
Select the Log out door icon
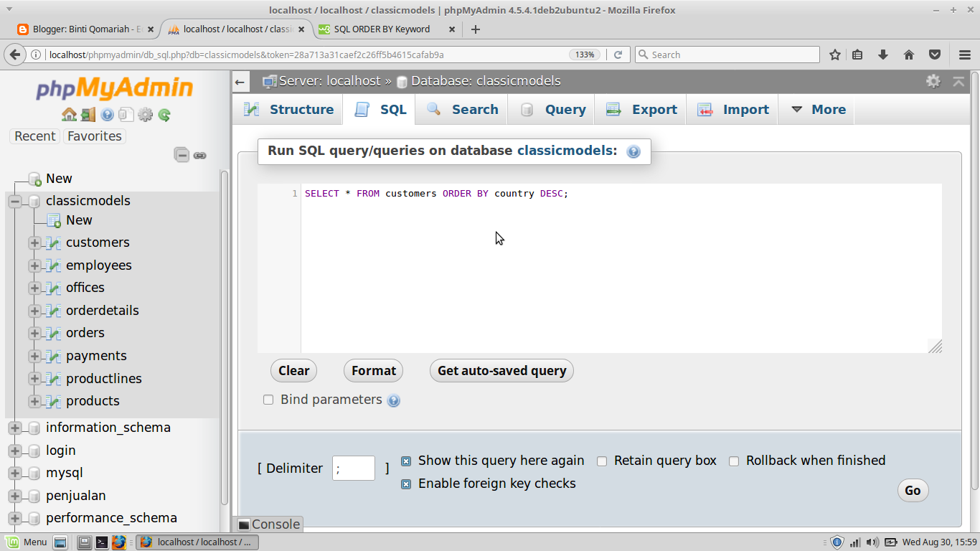(x=88, y=115)
